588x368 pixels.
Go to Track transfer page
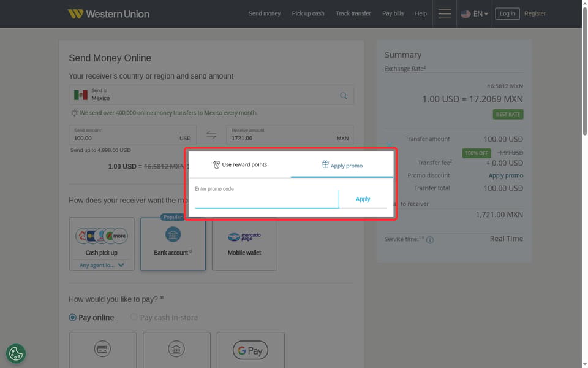click(353, 13)
